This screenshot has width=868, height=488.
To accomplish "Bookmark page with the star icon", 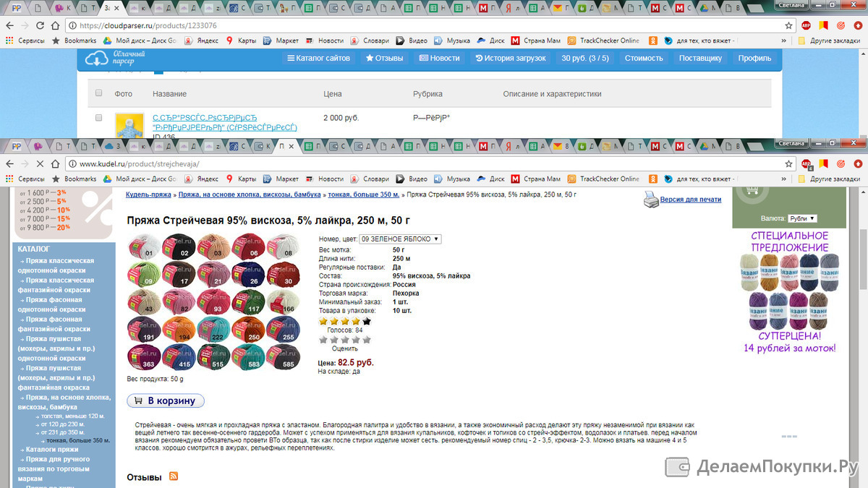I will pos(789,164).
